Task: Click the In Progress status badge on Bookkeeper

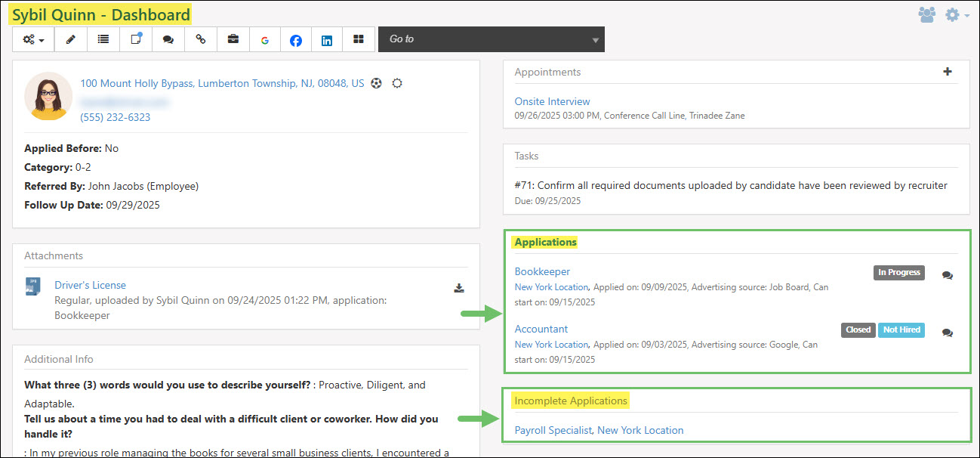Action: pos(898,272)
